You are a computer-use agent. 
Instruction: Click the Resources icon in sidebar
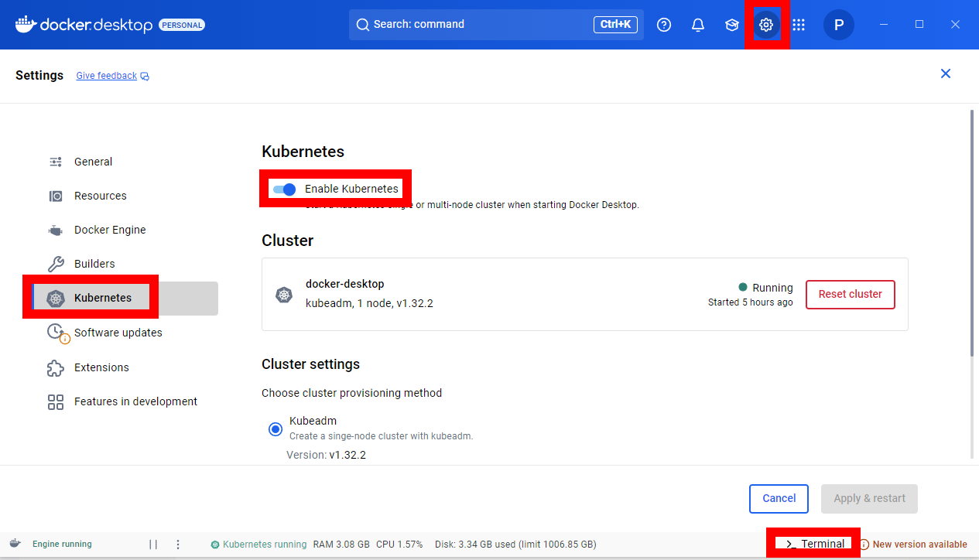coord(56,196)
